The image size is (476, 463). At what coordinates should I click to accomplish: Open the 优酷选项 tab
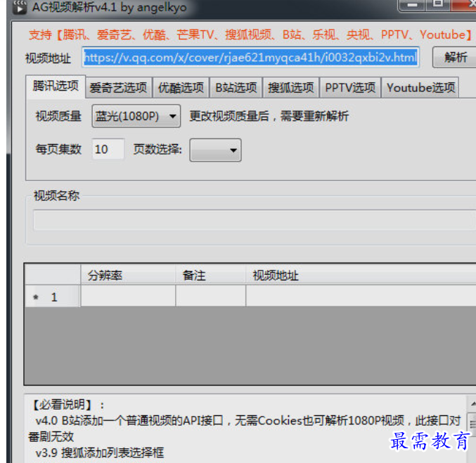click(181, 88)
